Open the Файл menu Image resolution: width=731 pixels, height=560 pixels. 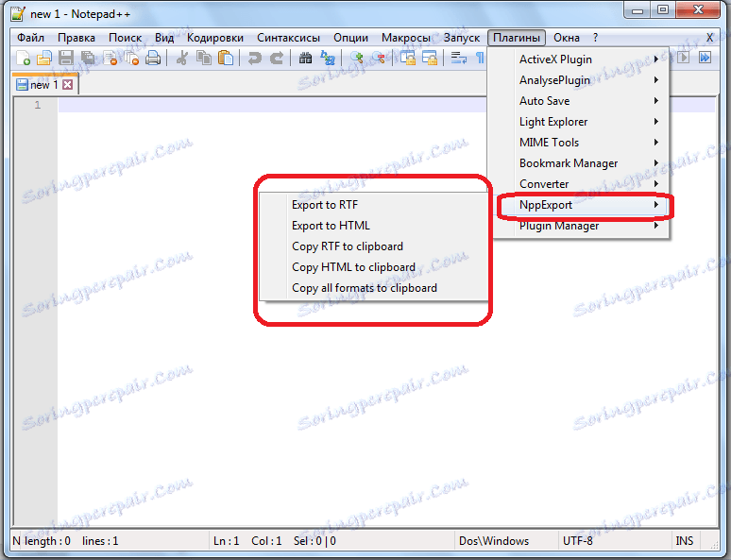click(x=30, y=38)
